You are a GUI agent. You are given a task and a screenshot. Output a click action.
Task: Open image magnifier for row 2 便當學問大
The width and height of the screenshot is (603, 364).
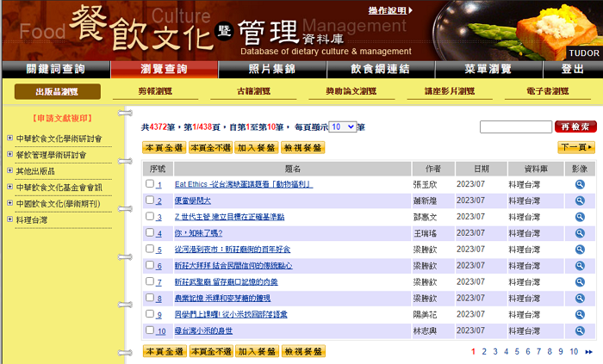pyautogui.click(x=580, y=201)
